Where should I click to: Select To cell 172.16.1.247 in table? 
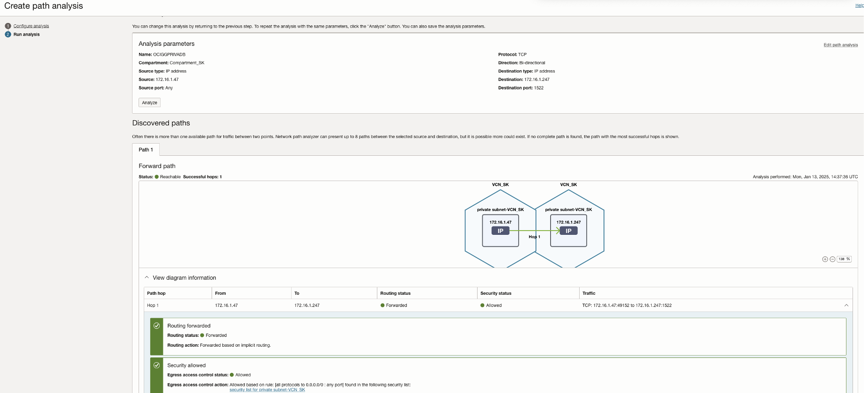pos(307,306)
